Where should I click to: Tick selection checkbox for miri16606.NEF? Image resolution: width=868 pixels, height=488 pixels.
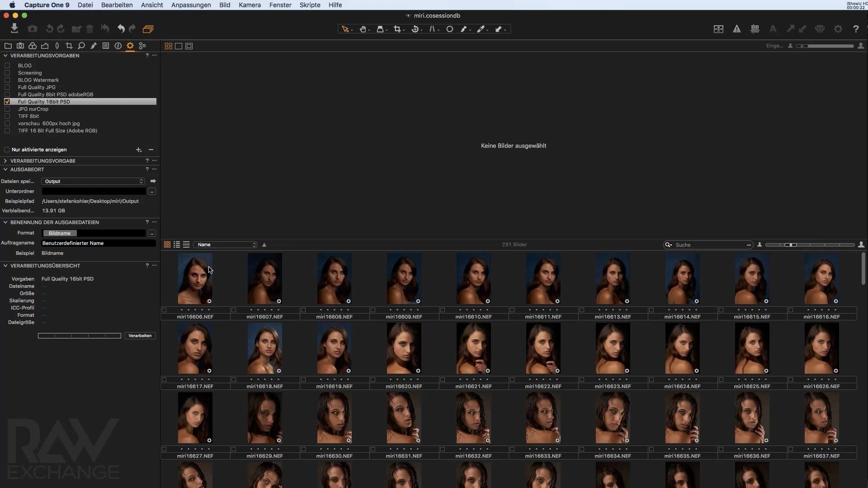[164, 310]
